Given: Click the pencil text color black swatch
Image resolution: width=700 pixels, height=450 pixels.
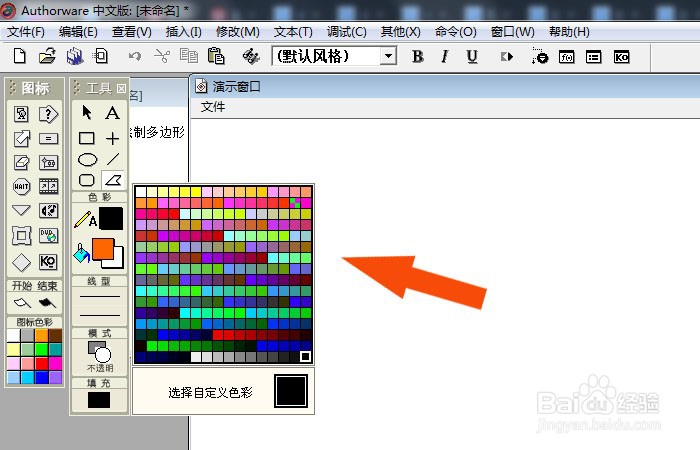Looking at the screenshot, I should coord(111,219).
